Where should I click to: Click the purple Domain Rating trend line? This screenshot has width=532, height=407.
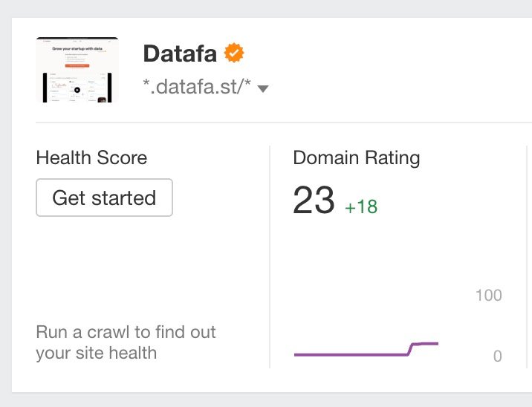click(x=349, y=354)
